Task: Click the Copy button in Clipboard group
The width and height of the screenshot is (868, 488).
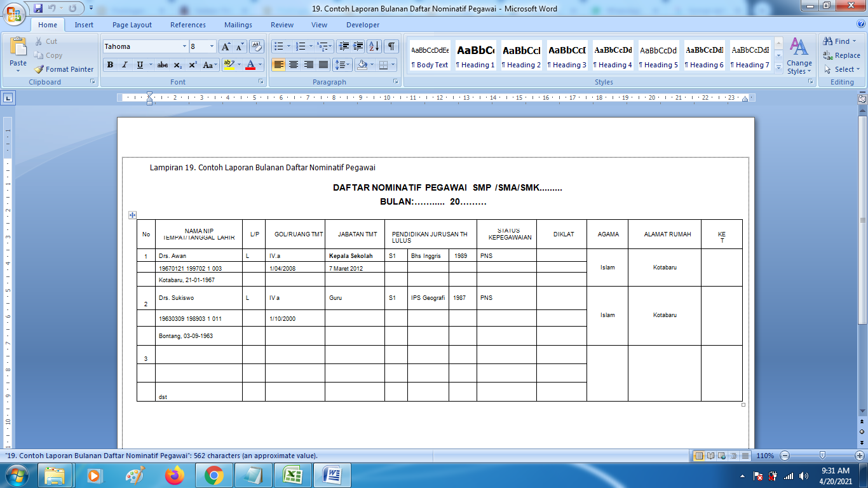Action: 48,55
